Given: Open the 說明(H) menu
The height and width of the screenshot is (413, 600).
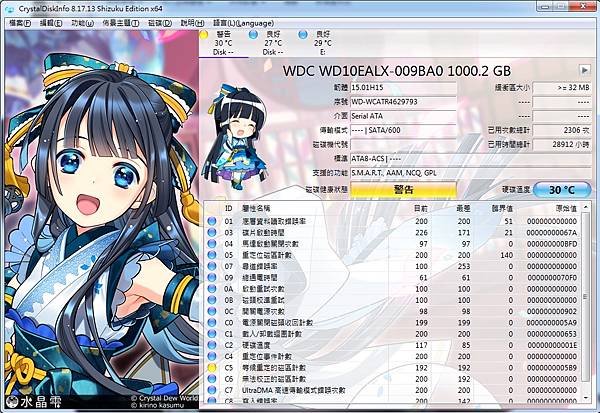Looking at the screenshot, I should 192,23.
